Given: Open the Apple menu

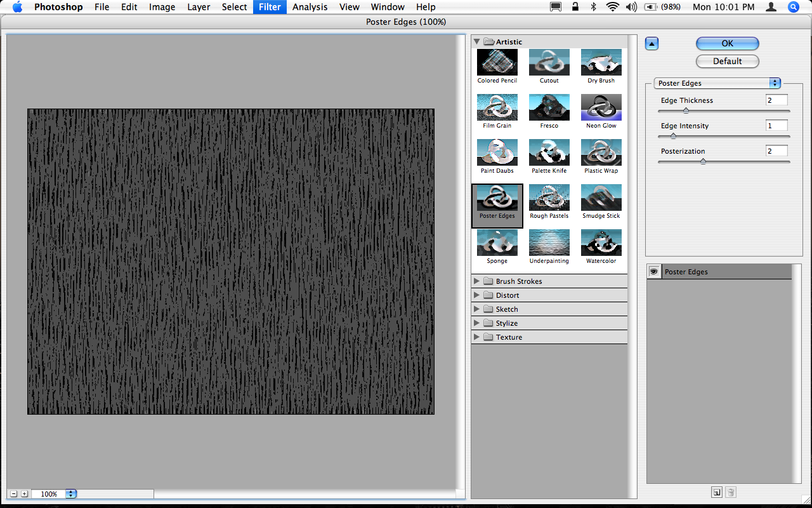Looking at the screenshot, I should point(17,7).
